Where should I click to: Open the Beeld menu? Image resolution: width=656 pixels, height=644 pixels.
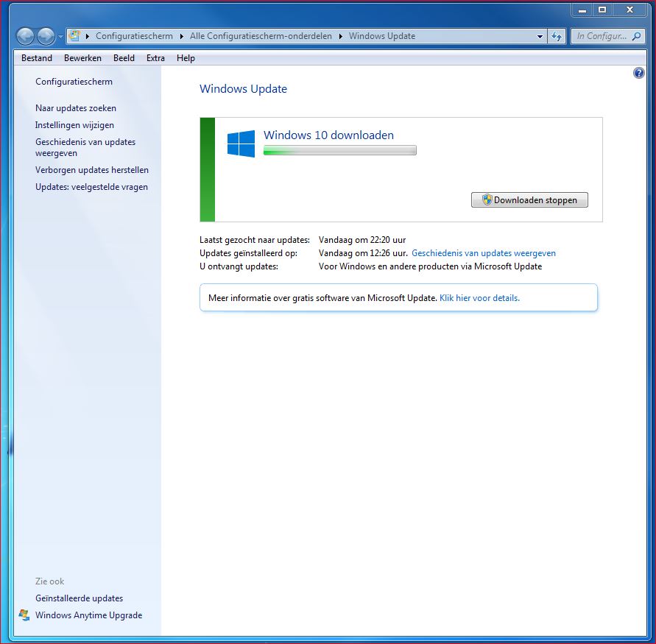[124, 58]
